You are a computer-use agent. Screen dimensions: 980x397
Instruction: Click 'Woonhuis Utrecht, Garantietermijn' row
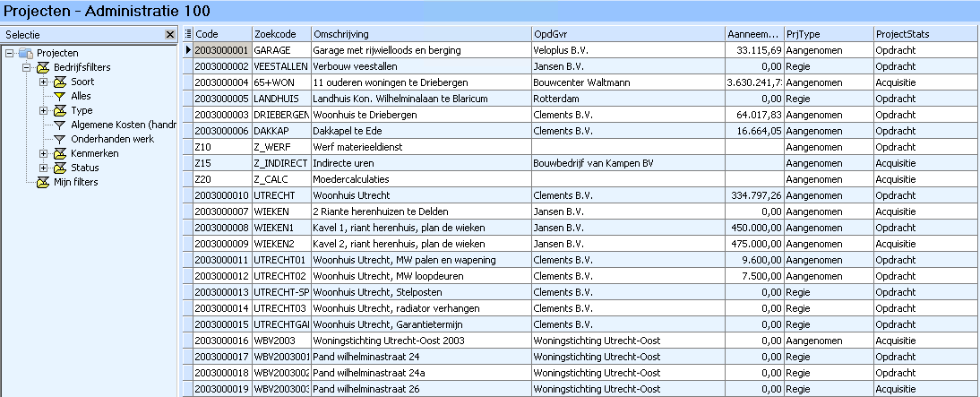click(421, 324)
